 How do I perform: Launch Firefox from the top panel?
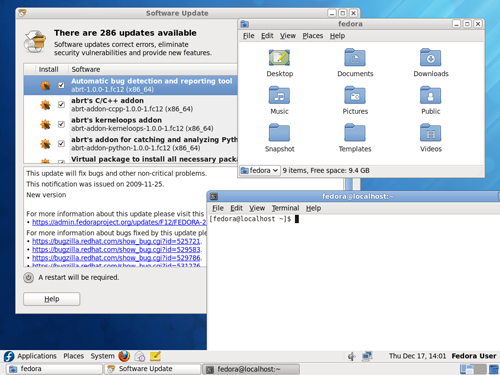(x=124, y=356)
